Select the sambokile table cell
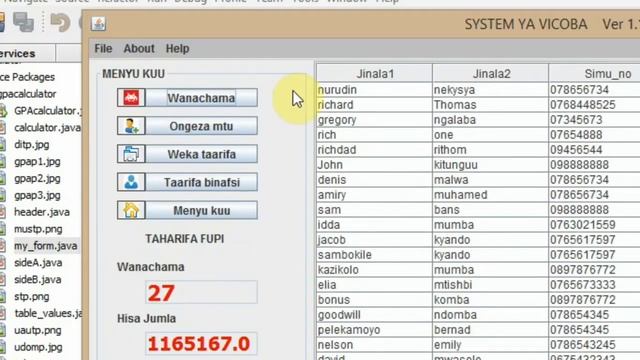Viewport: 640px width, 360px height. click(375, 255)
